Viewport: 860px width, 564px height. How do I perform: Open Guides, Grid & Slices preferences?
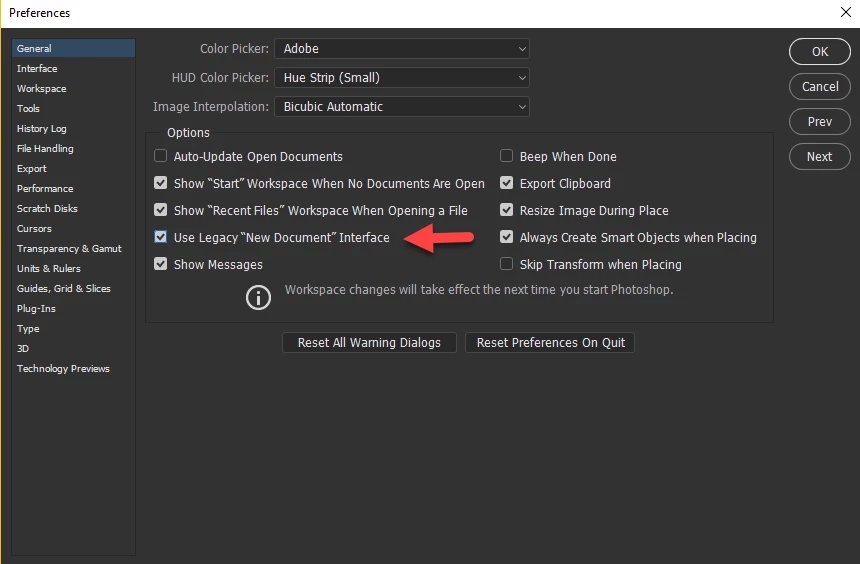[73, 289]
